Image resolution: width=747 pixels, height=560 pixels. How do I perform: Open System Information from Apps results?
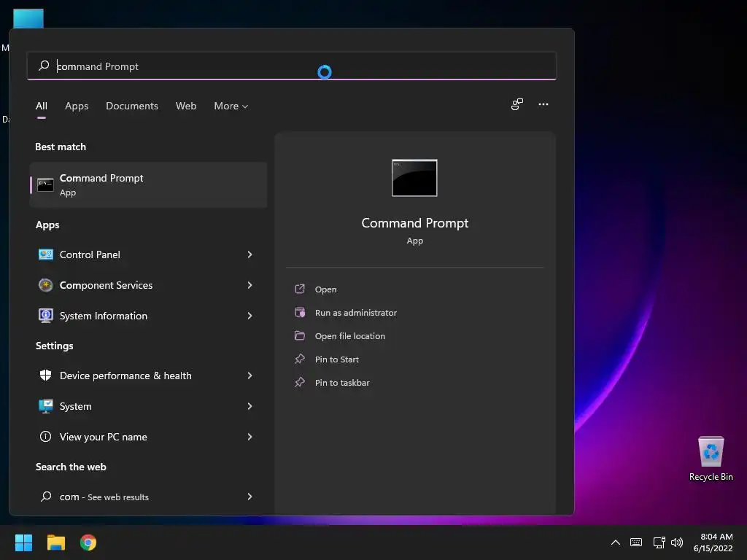click(148, 316)
